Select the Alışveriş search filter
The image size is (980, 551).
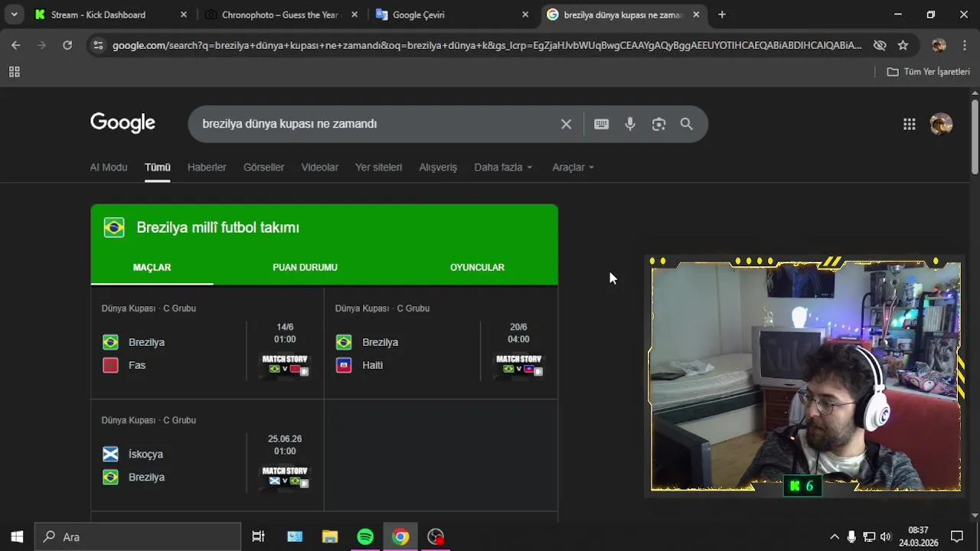[438, 167]
